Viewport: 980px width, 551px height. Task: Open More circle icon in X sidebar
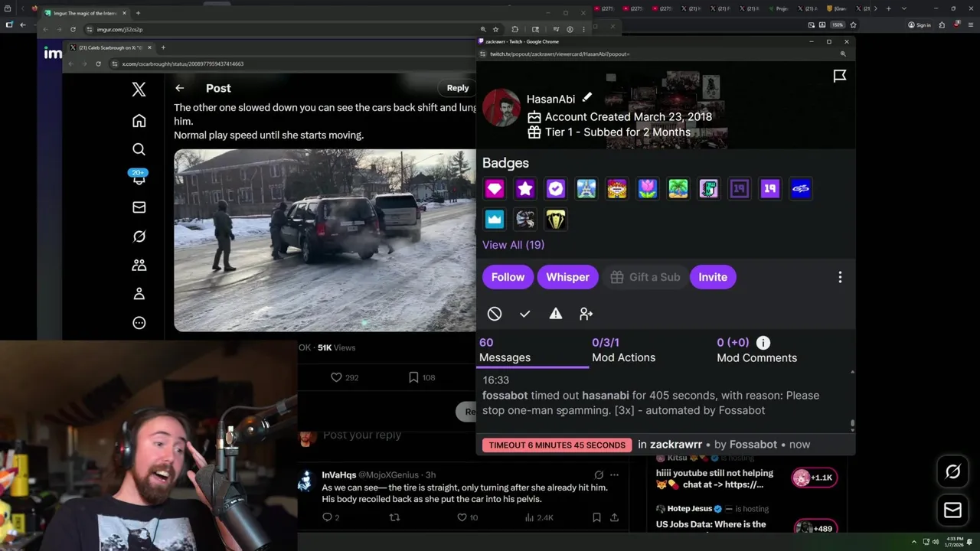click(139, 323)
